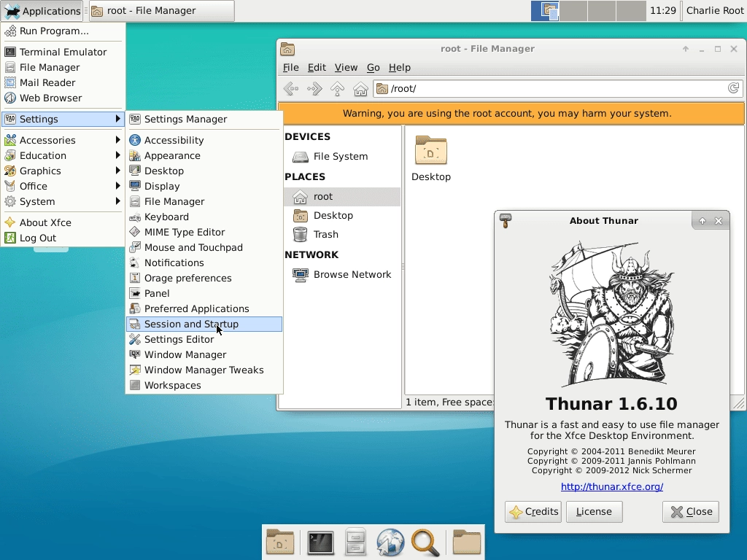Open Display settings
The height and width of the screenshot is (560, 747).
204,186
